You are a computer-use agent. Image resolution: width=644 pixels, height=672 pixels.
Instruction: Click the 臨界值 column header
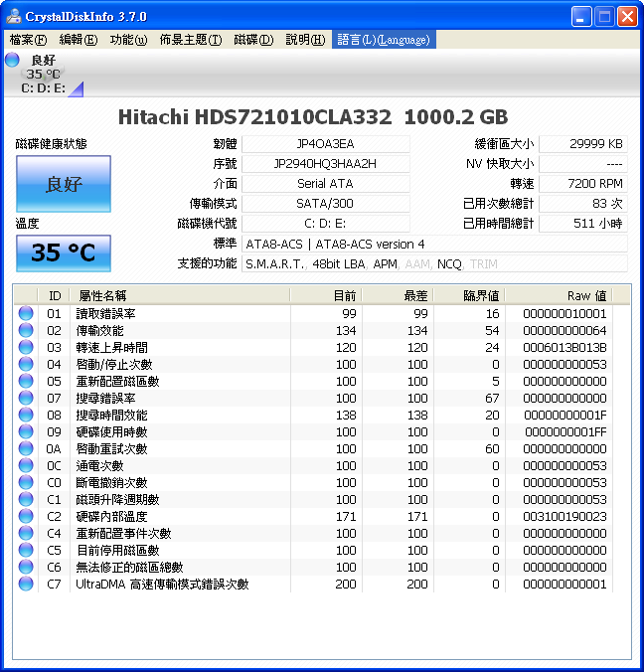(x=470, y=295)
